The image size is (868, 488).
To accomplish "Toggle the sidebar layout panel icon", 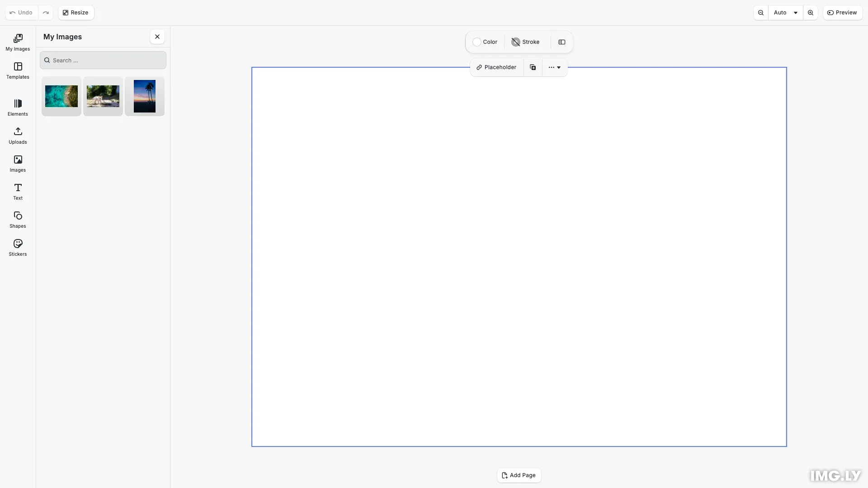I will [x=561, y=42].
